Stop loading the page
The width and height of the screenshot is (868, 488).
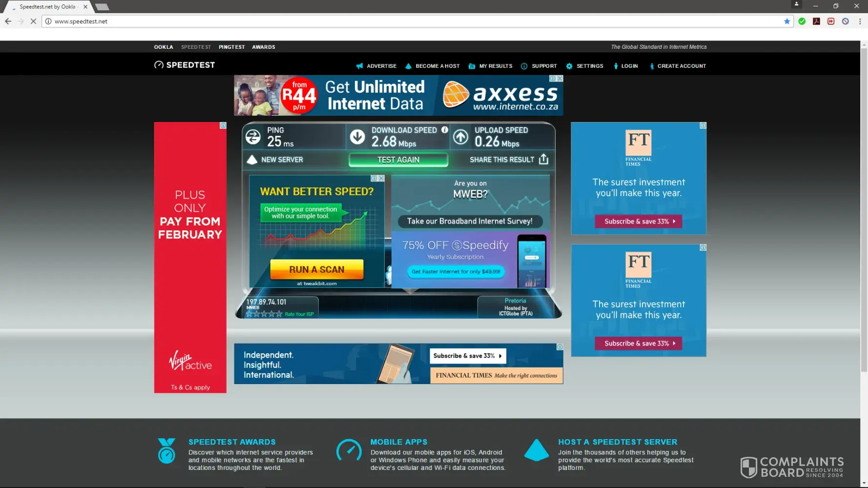33,21
